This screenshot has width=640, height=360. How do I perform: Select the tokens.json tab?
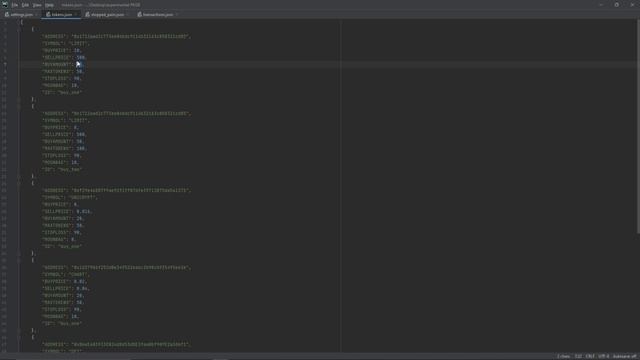tap(62, 15)
